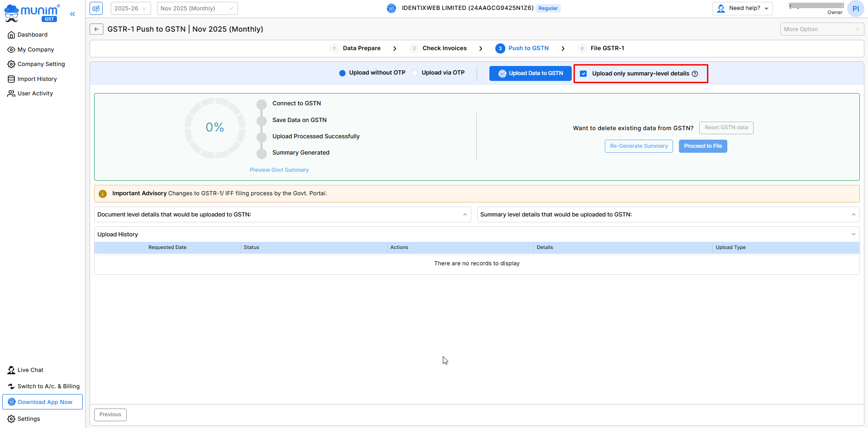
Task: Collapse the Upload History section
Action: point(853,234)
